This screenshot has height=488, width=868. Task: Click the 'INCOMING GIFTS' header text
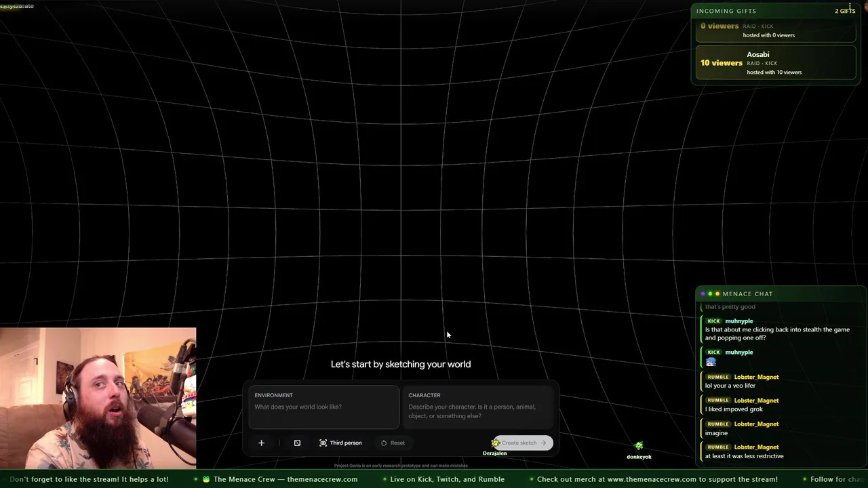point(726,11)
